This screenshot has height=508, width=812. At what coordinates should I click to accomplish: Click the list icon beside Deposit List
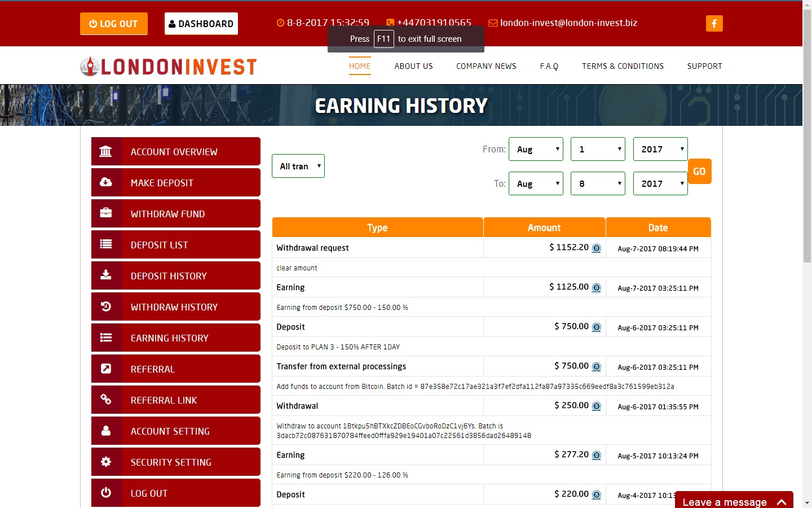(x=105, y=244)
